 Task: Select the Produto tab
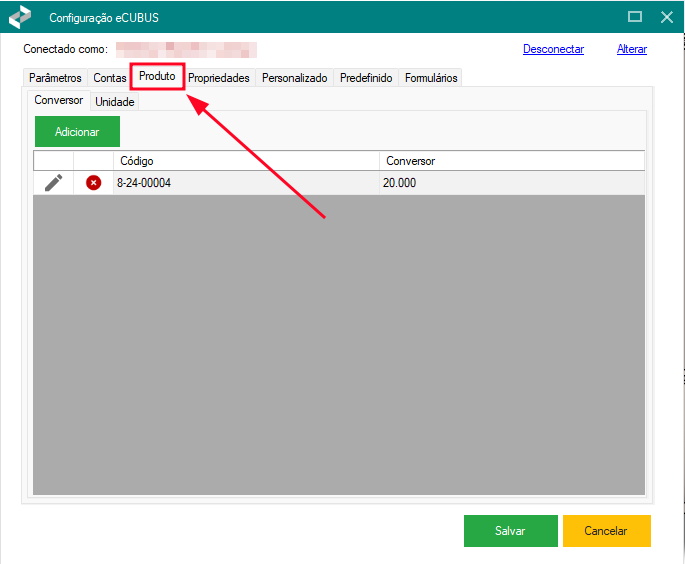coord(157,77)
